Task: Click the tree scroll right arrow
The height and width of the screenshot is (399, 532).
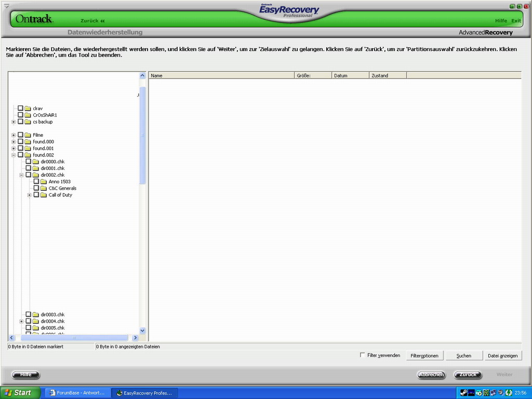Action: pyautogui.click(x=135, y=338)
